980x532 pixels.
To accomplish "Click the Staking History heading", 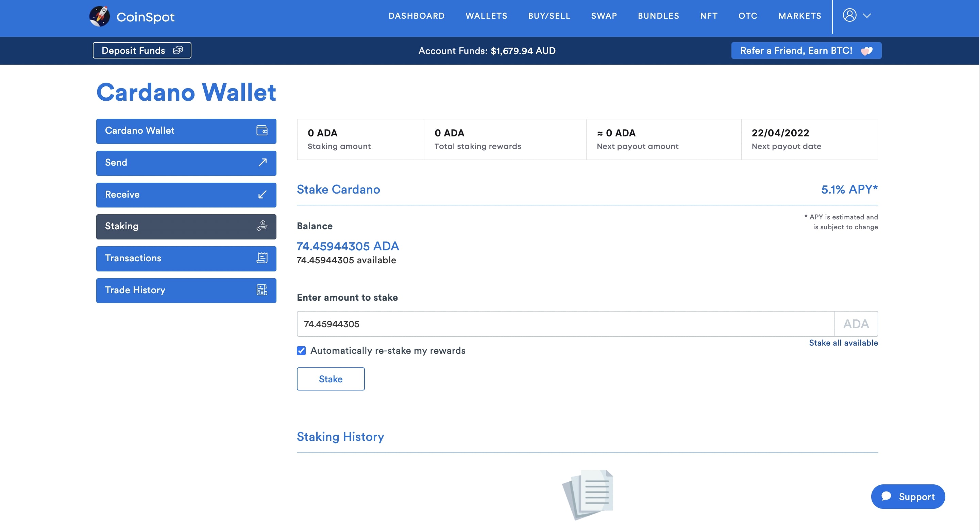I will [x=340, y=437].
